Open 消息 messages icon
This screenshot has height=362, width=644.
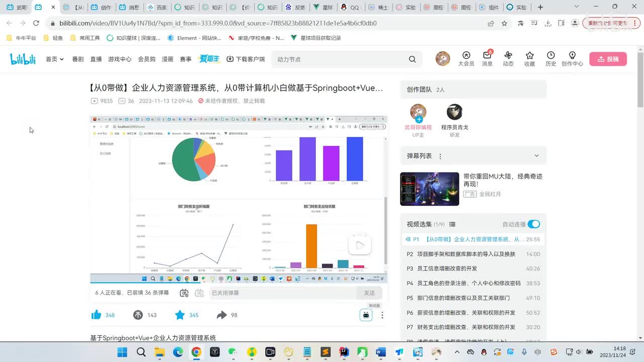click(487, 59)
